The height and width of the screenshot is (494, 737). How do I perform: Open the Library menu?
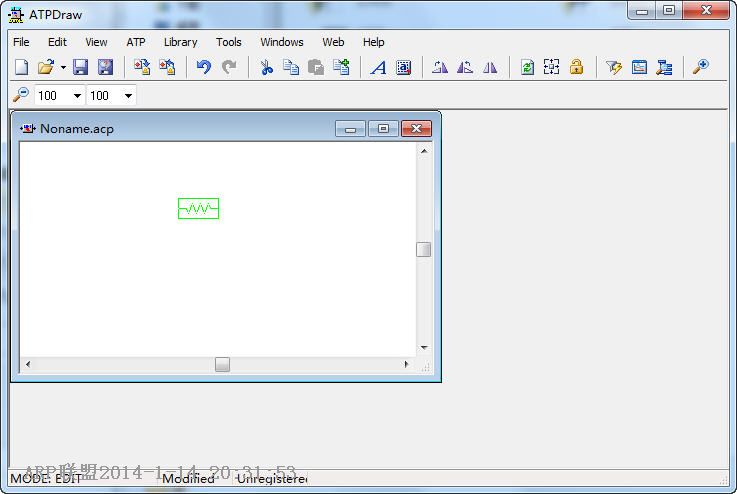(x=180, y=42)
